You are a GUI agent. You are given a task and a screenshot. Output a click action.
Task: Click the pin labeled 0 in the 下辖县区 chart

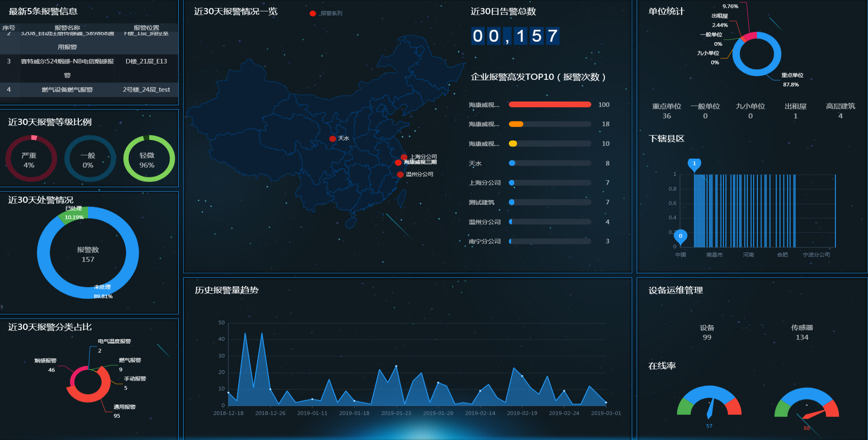680,236
